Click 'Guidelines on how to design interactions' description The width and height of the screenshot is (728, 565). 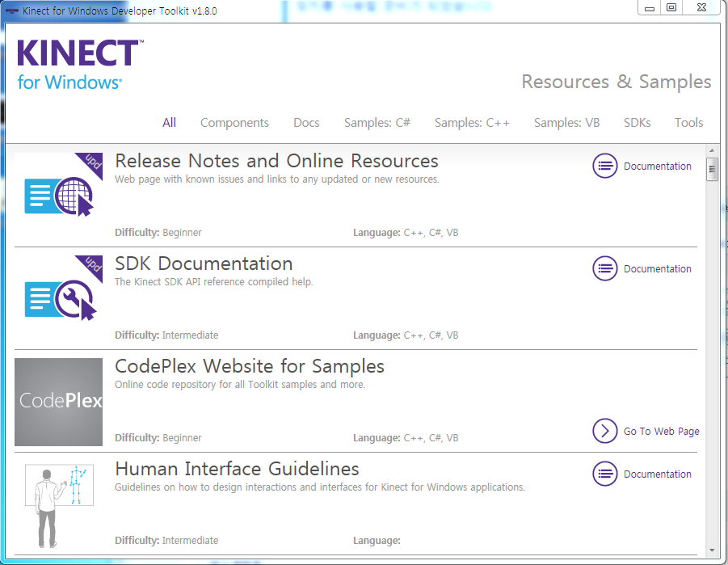(x=320, y=487)
